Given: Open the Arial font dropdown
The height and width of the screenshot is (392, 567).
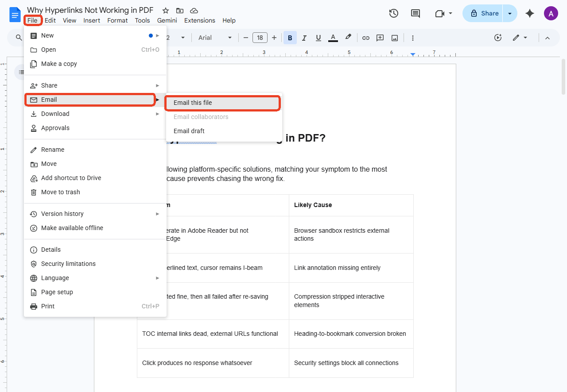Looking at the screenshot, I should click(215, 38).
